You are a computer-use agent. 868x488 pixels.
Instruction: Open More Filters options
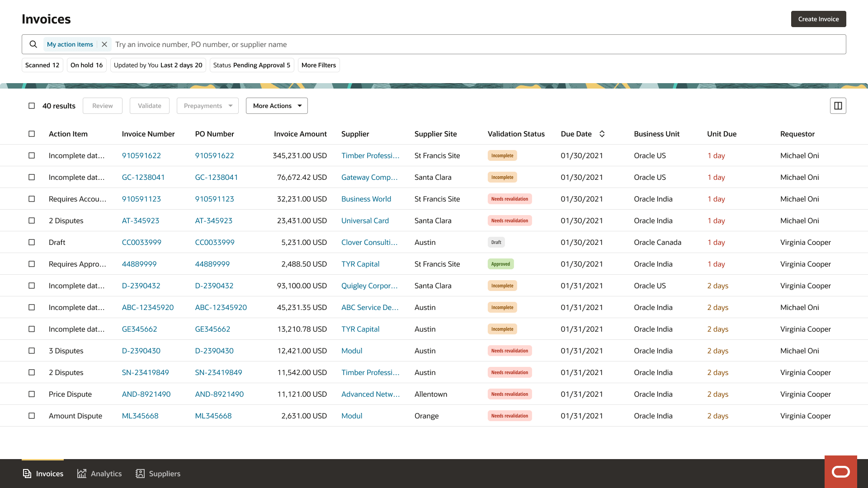[318, 65]
